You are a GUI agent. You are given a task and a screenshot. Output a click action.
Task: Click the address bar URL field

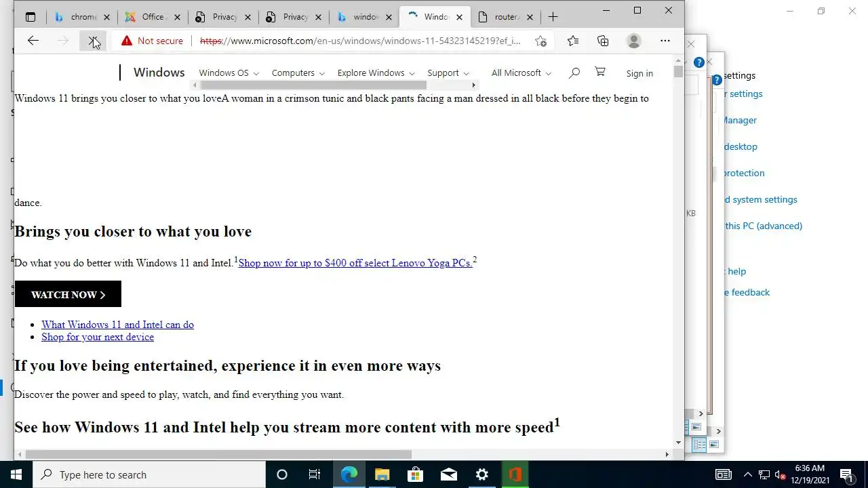359,41
